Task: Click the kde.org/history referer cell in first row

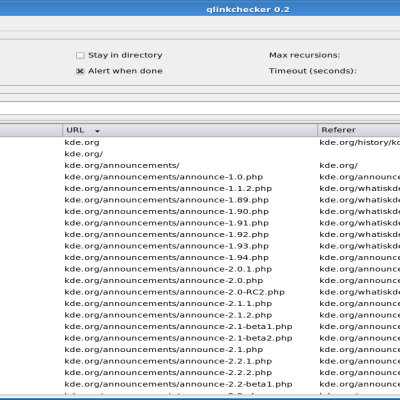Action: pos(359,143)
